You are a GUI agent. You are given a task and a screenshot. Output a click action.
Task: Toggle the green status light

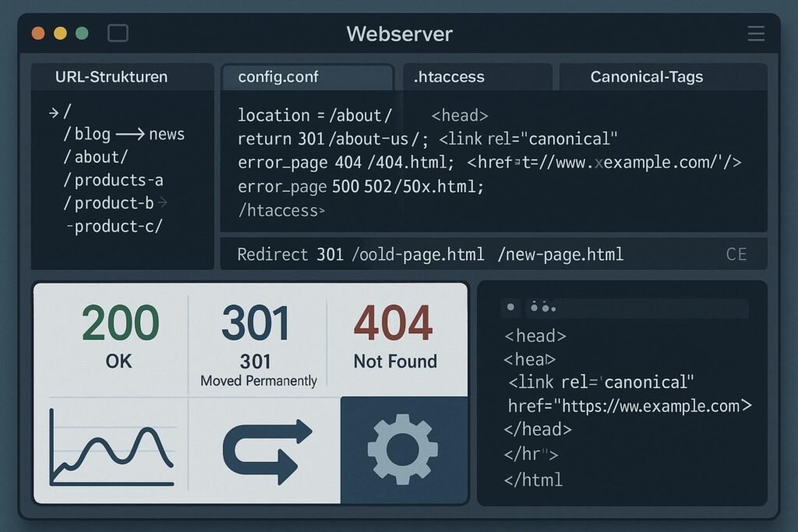82,34
